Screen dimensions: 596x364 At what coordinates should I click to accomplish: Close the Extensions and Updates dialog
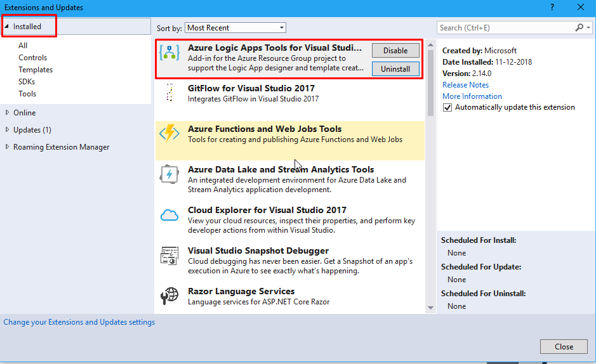coord(580,7)
